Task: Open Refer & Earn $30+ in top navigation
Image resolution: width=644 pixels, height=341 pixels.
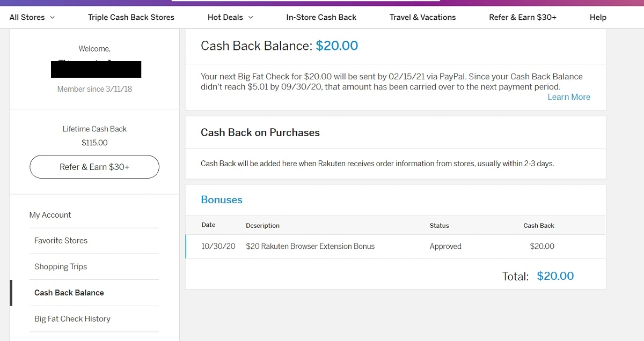Action: click(523, 17)
